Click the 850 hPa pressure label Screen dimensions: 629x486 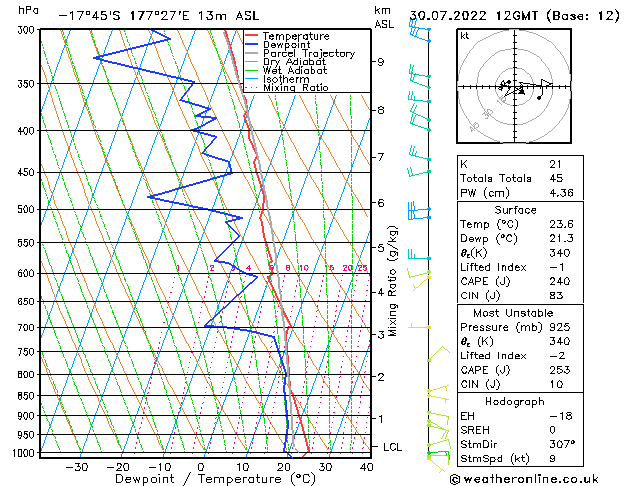tap(28, 395)
